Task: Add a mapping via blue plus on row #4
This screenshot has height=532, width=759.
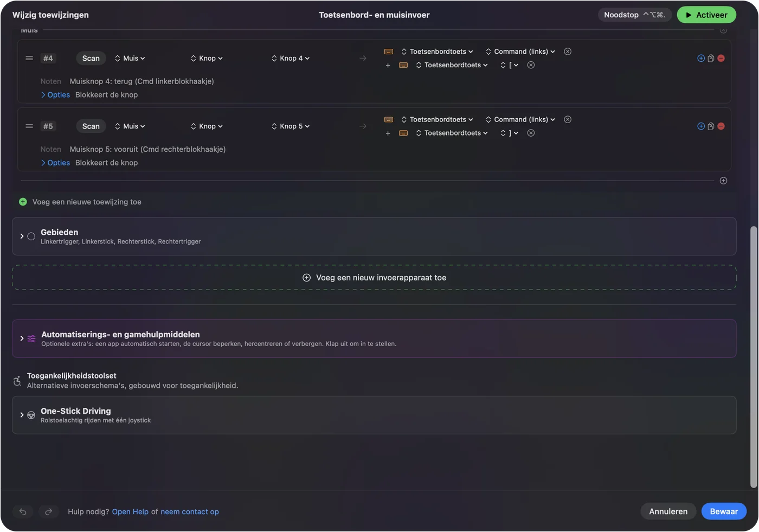Action: tap(701, 58)
